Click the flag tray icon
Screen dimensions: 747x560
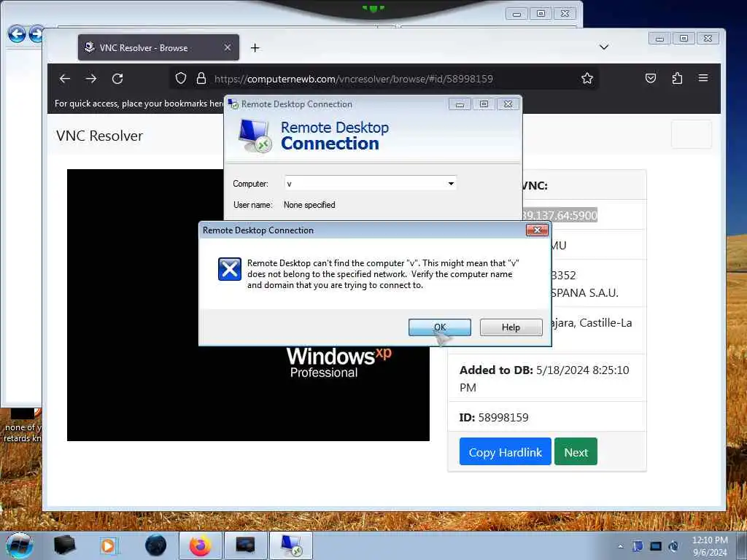(638, 546)
